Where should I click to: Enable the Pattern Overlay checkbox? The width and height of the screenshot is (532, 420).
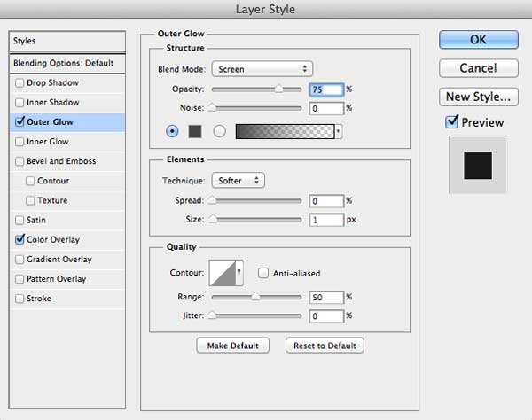(20, 279)
